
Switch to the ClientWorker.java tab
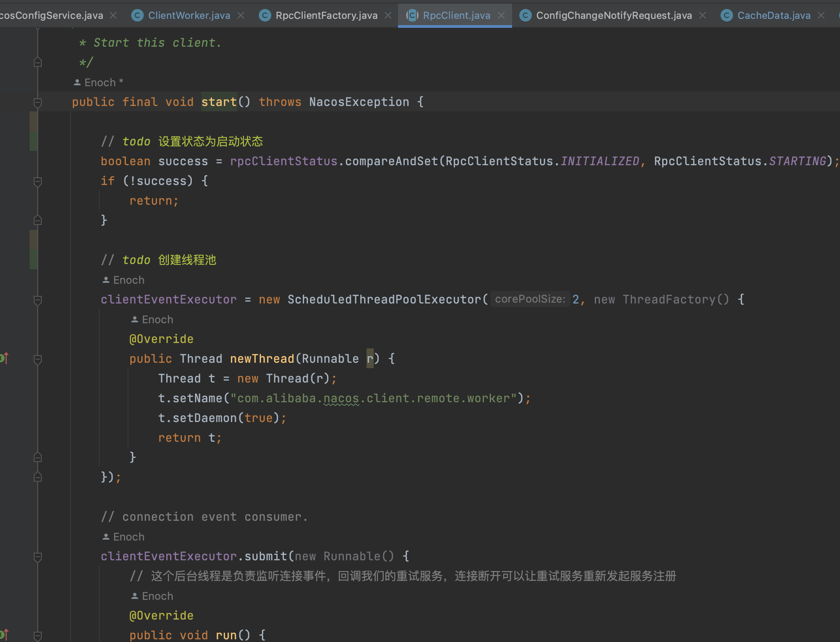coord(189,15)
